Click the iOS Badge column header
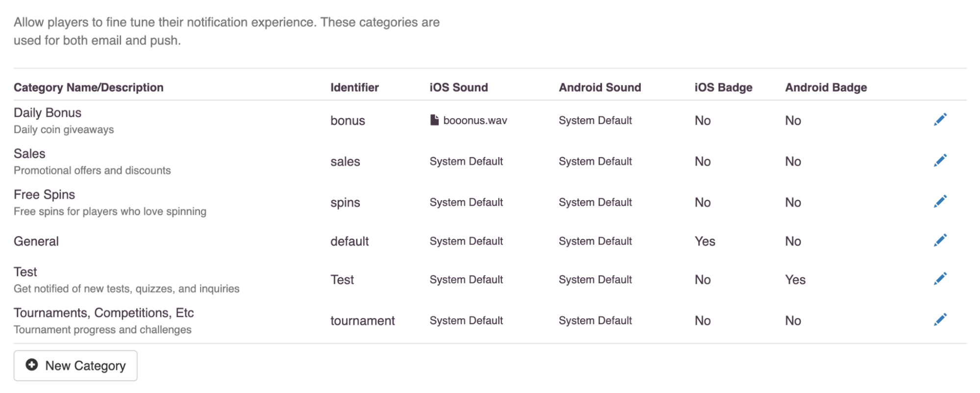 (x=723, y=87)
